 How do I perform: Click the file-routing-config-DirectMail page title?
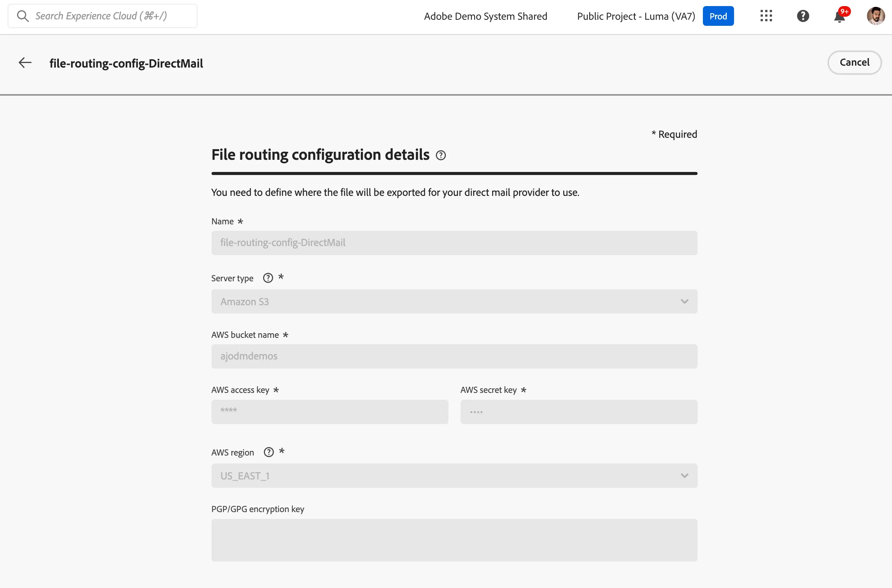[126, 63]
